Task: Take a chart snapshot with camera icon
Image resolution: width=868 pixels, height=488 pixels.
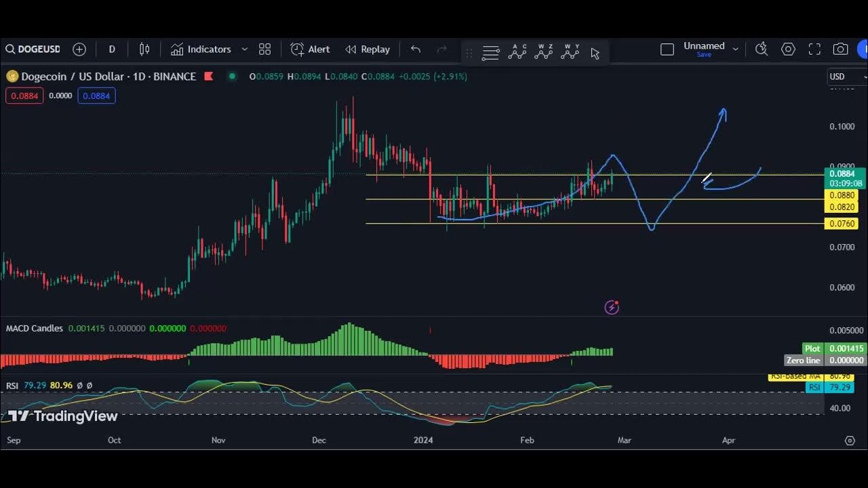Action: pyautogui.click(x=841, y=49)
